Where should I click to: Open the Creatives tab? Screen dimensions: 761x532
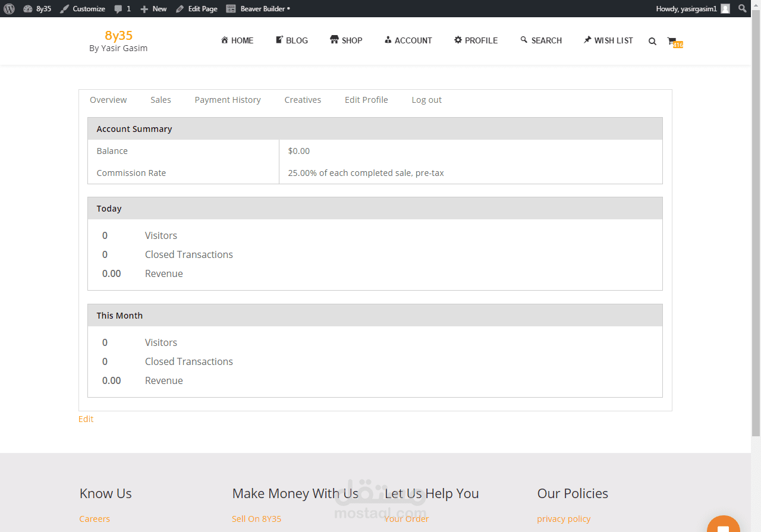pyautogui.click(x=303, y=100)
